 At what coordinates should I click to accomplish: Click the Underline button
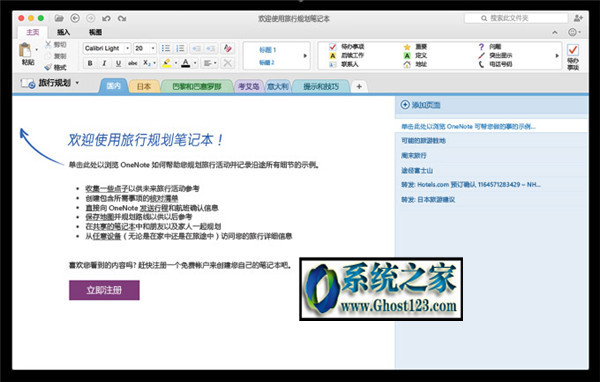pyautogui.click(x=118, y=63)
